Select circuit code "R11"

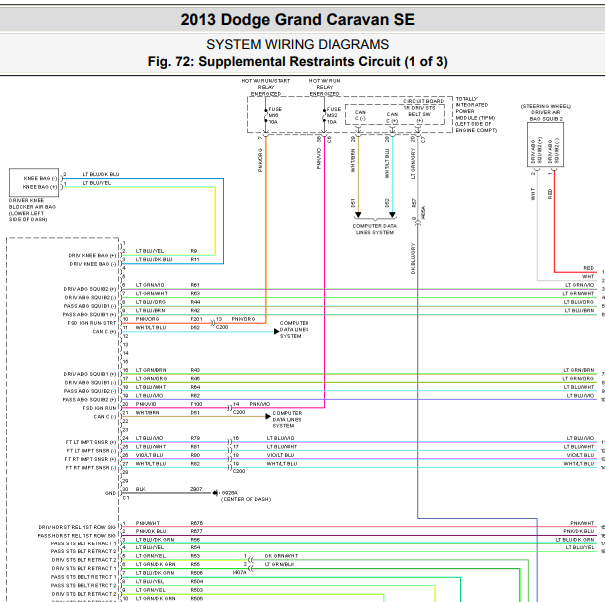195,259
